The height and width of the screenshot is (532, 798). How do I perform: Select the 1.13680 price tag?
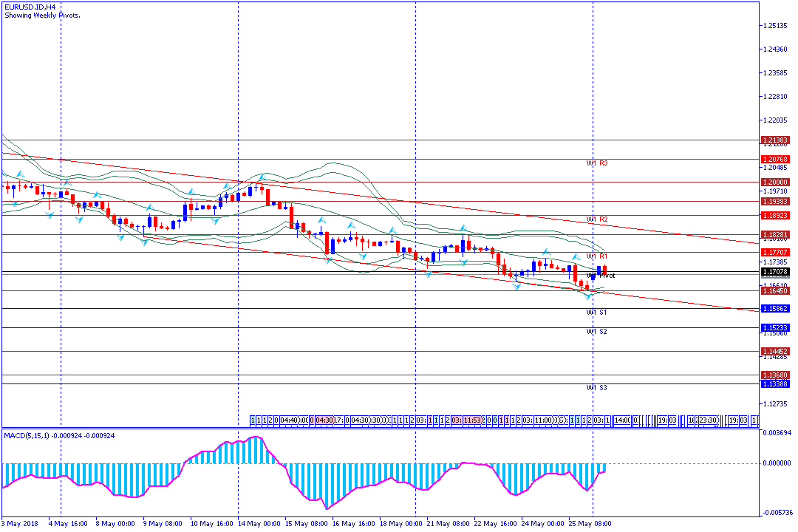click(x=775, y=375)
